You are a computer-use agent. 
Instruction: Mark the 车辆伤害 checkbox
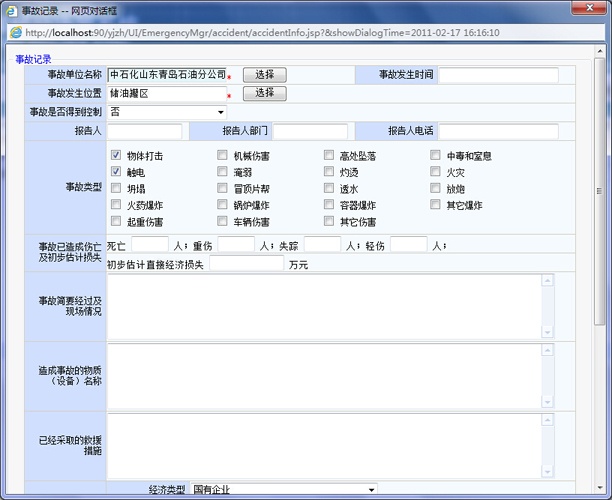[x=223, y=222]
